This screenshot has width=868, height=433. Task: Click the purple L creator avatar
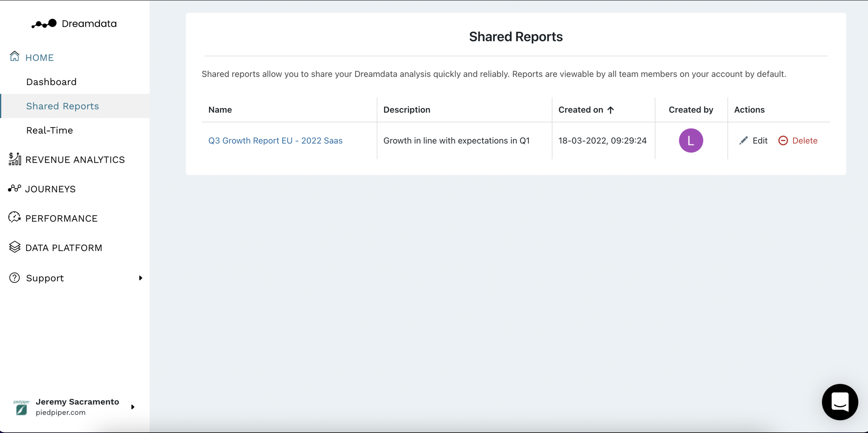click(691, 141)
